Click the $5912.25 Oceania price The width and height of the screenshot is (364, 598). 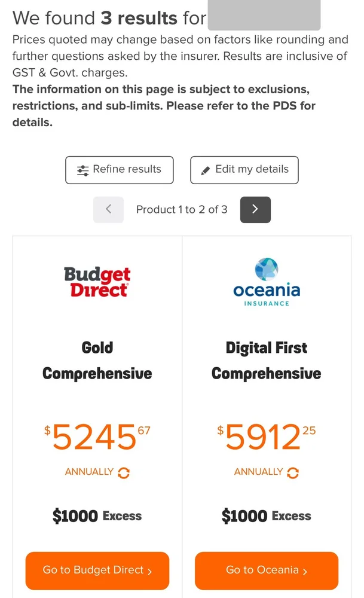click(267, 437)
